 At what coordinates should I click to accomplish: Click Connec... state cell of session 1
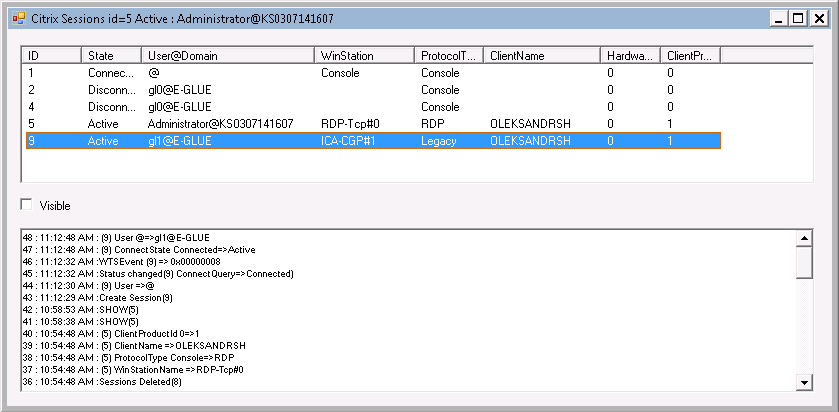[111, 73]
